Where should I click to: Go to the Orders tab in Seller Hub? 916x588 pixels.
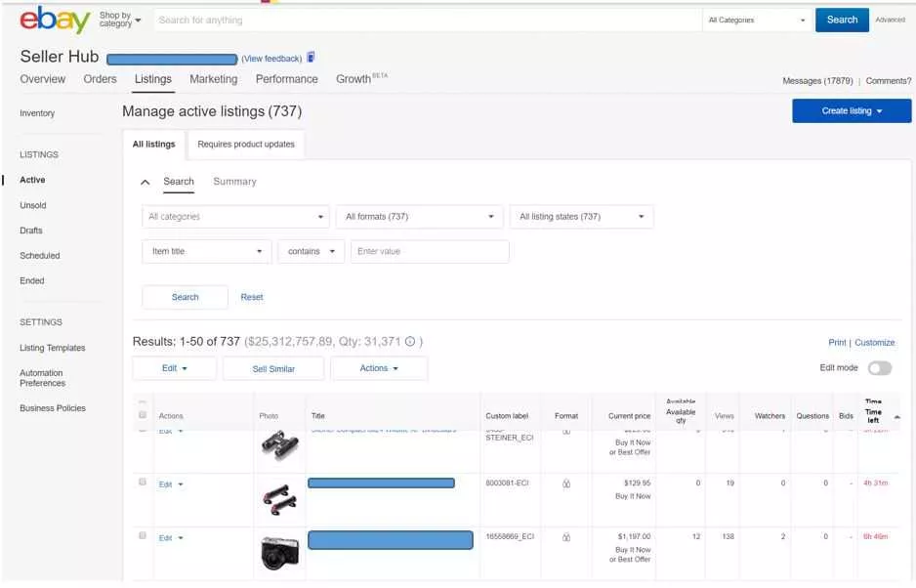coord(100,79)
